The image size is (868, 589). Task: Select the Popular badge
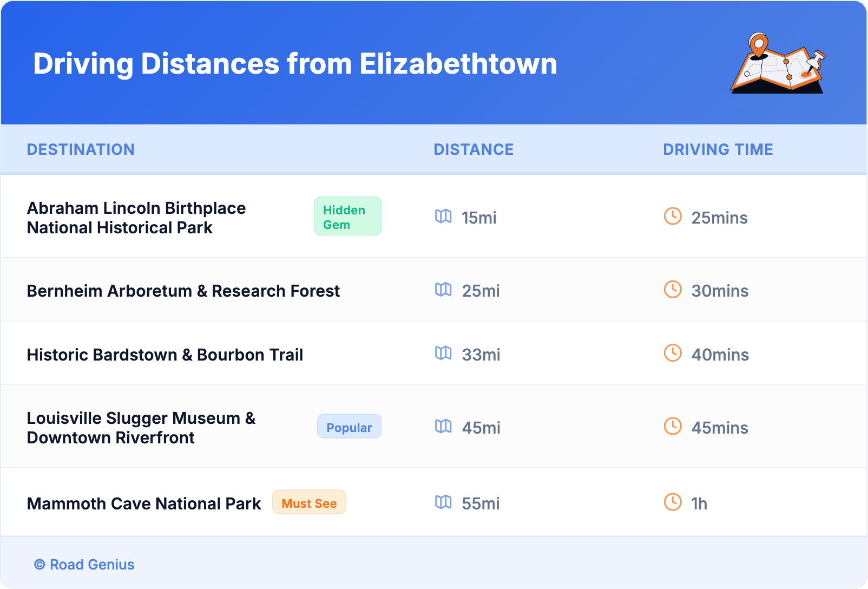tap(349, 427)
